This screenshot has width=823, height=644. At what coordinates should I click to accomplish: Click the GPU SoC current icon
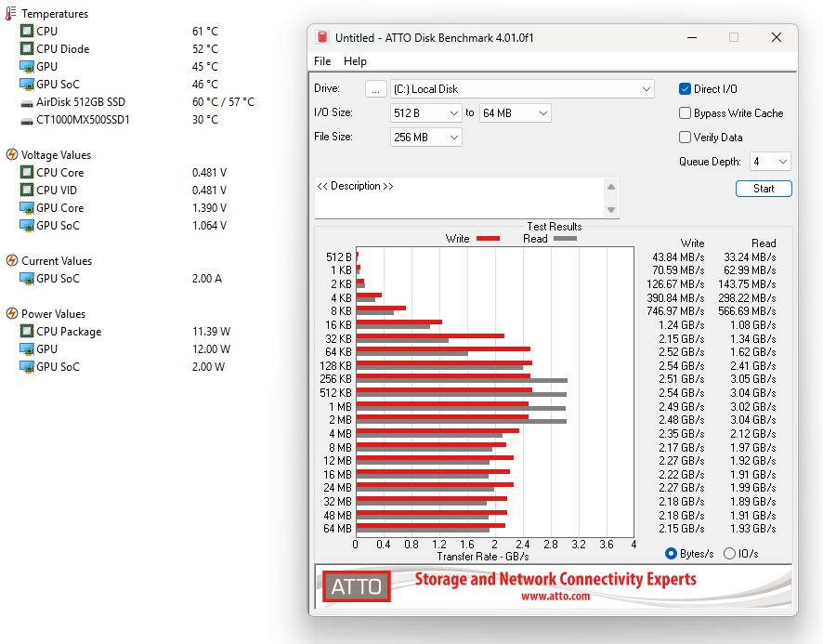tap(27, 279)
